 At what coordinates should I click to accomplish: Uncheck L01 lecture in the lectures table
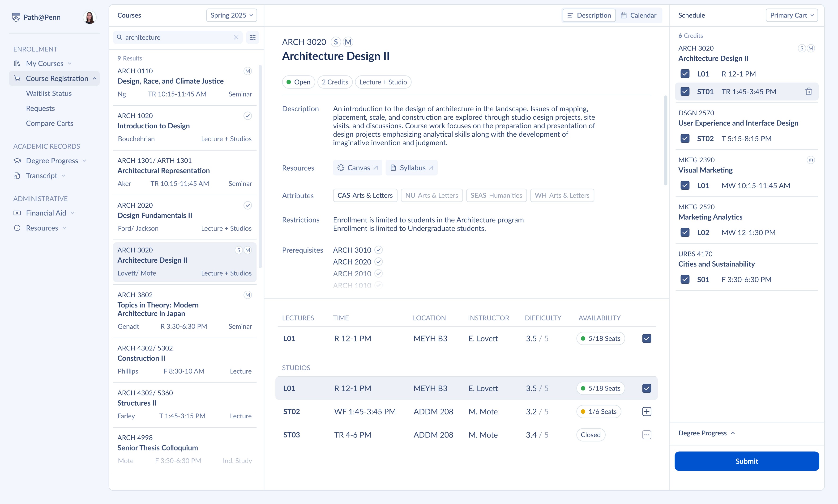click(x=646, y=339)
